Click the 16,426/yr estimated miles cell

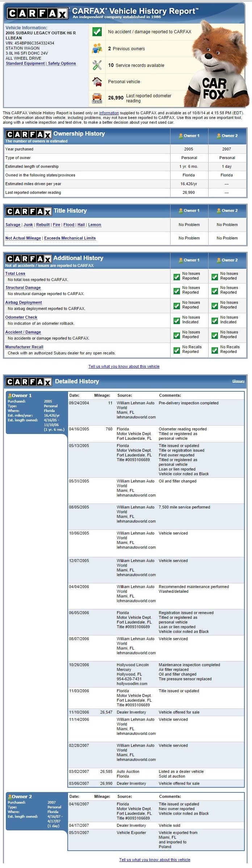[x=189, y=184]
